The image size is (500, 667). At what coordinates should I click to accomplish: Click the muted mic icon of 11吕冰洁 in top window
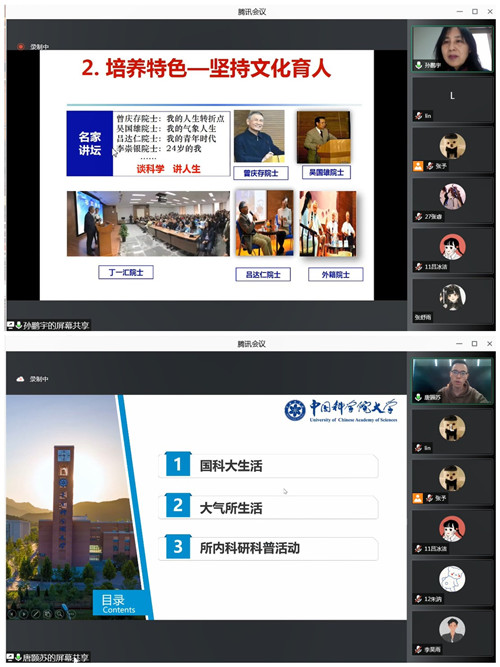[x=419, y=267]
